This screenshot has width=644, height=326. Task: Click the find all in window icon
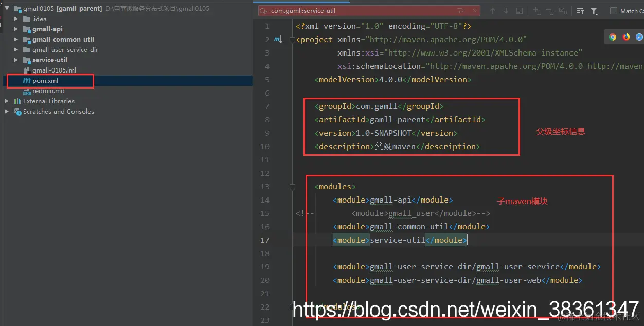pos(520,11)
